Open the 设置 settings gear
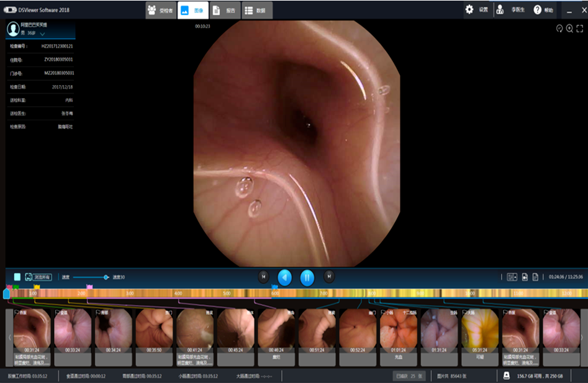Image resolution: width=588 pixels, height=383 pixels. coord(469,9)
